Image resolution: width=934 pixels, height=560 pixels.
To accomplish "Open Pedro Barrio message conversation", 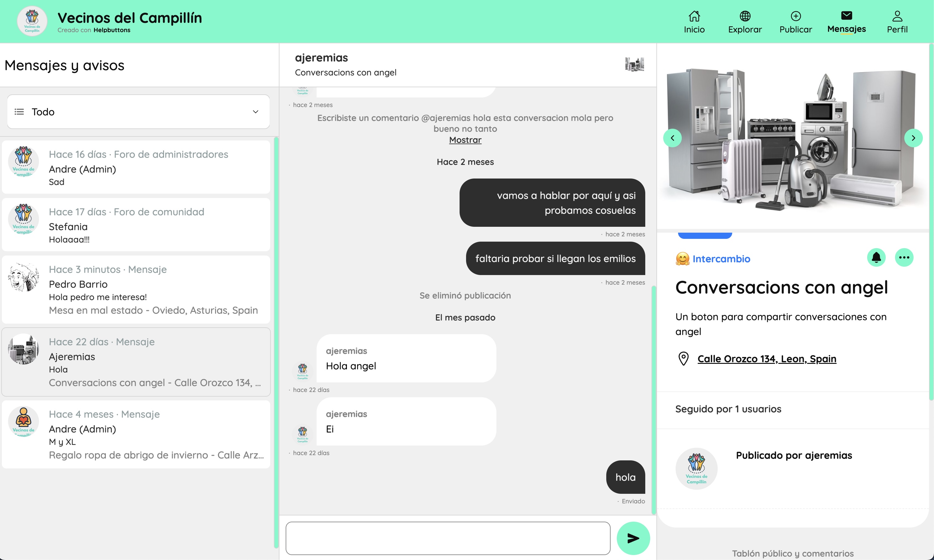I will click(136, 289).
